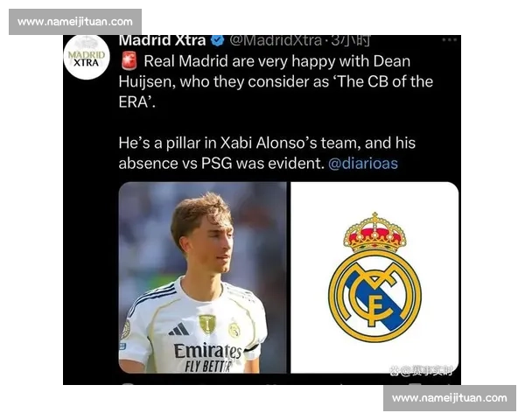This screenshot has width=525, height=420.
Task: Open the three-dot more options menu
Action: [449, 40]
